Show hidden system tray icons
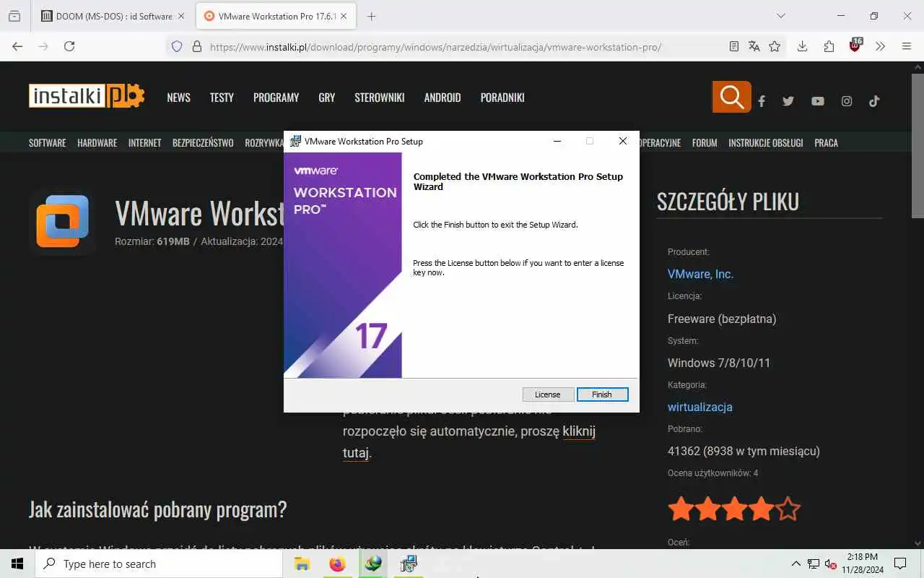 click(x=796, y=564)
